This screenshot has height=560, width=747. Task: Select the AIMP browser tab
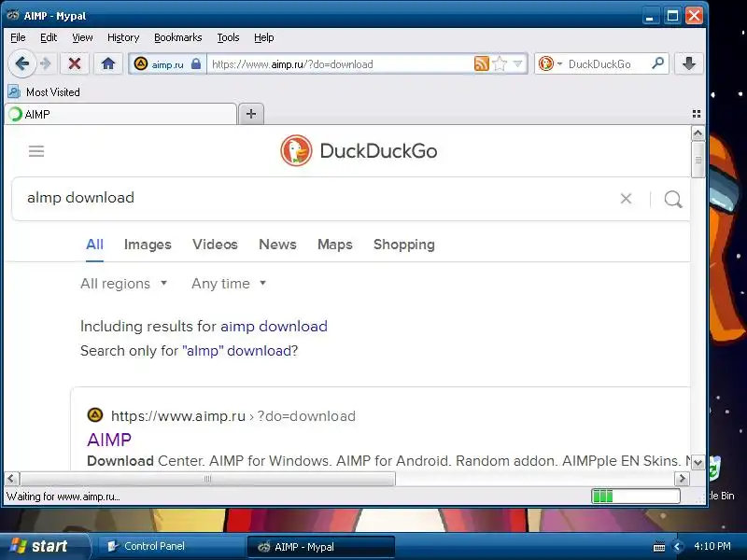point(120,114)
